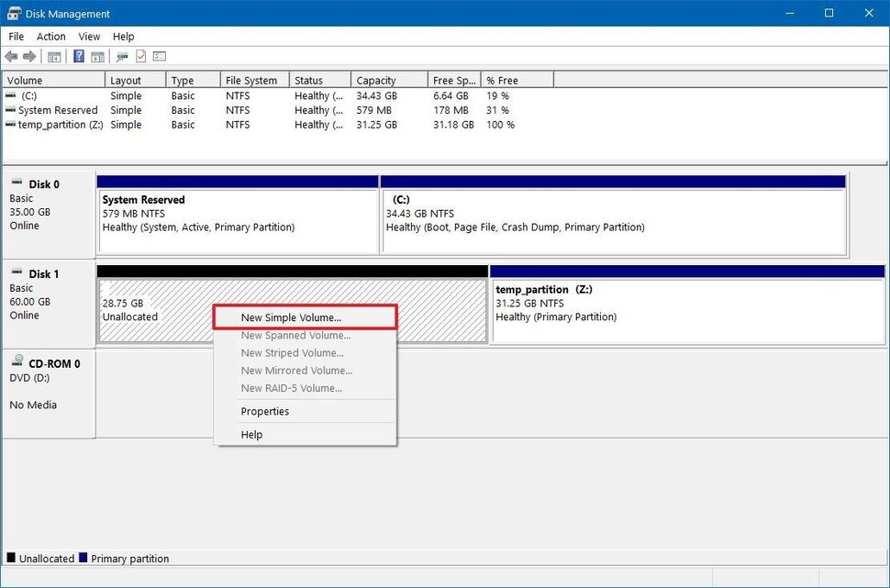This screenshot has width=890, height=588.
Task: Click the Back navigation arrow icon
Action: [11, 56]
